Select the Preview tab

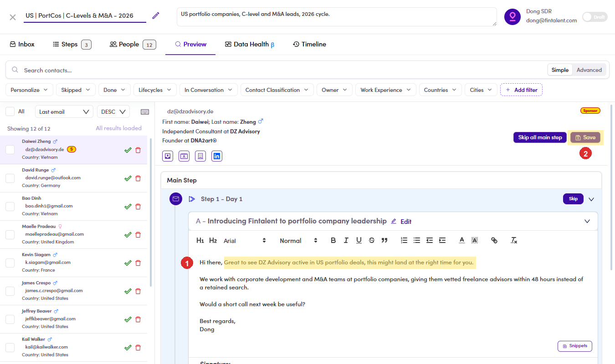coord(190,44)
